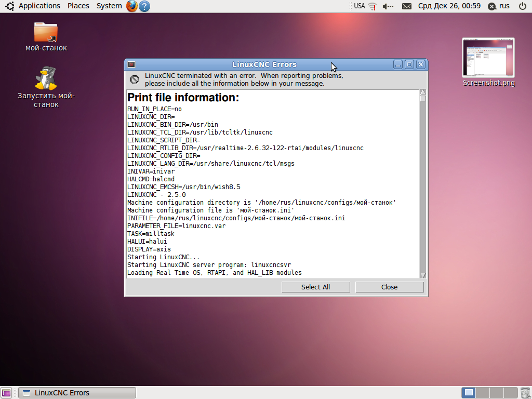
Task: Click the 'Loading Real Time OS' line
Action: [215, 273]
